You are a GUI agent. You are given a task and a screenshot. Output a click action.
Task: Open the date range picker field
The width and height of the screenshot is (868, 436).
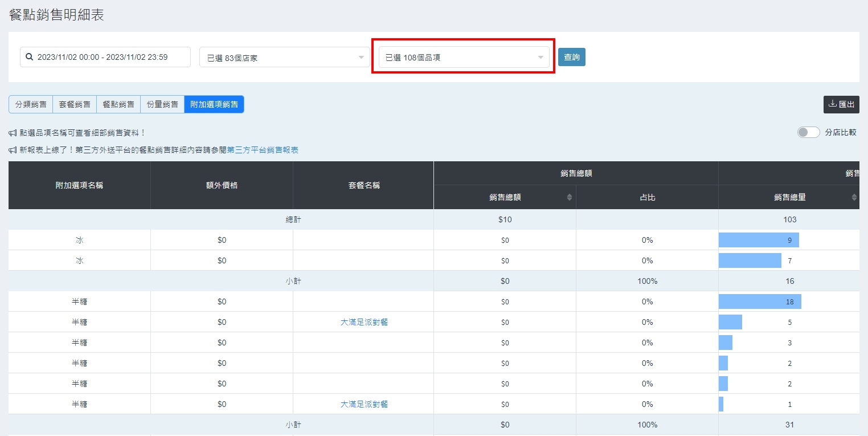[108, 57]
